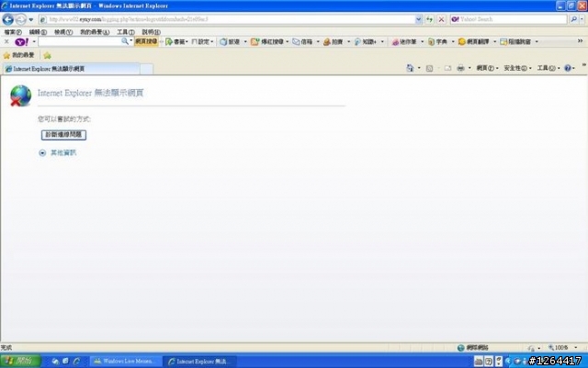Click the red Stop loading X icon

[x=441, y=19]
